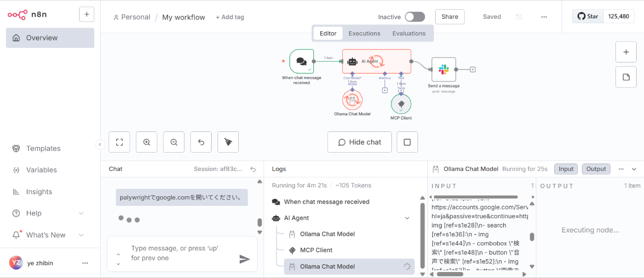
Task: Click the GitHub Star button
Action: [587, 16]
